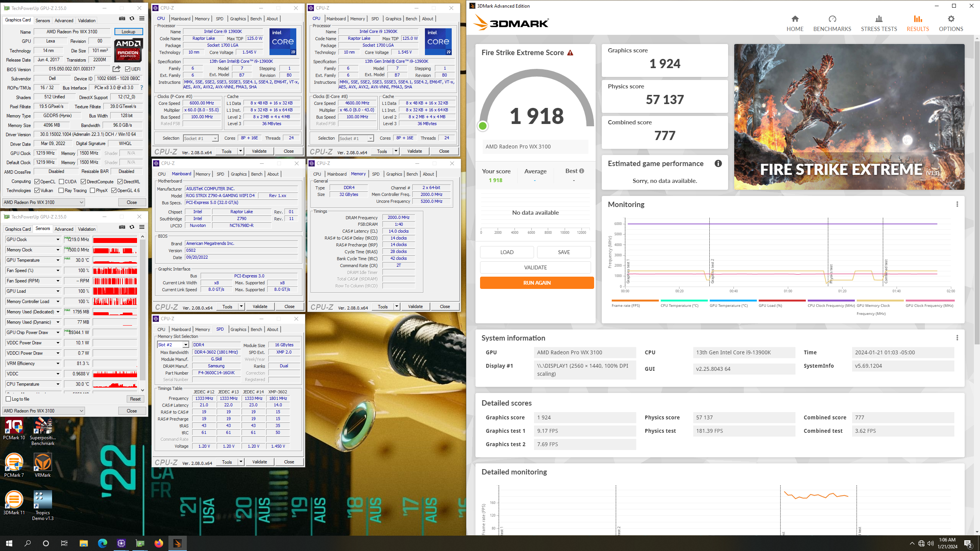980x551 pixels.
Task: Open Microsoft Edge from taskbar
Action: pyautogui.click(x=102, y=543)
